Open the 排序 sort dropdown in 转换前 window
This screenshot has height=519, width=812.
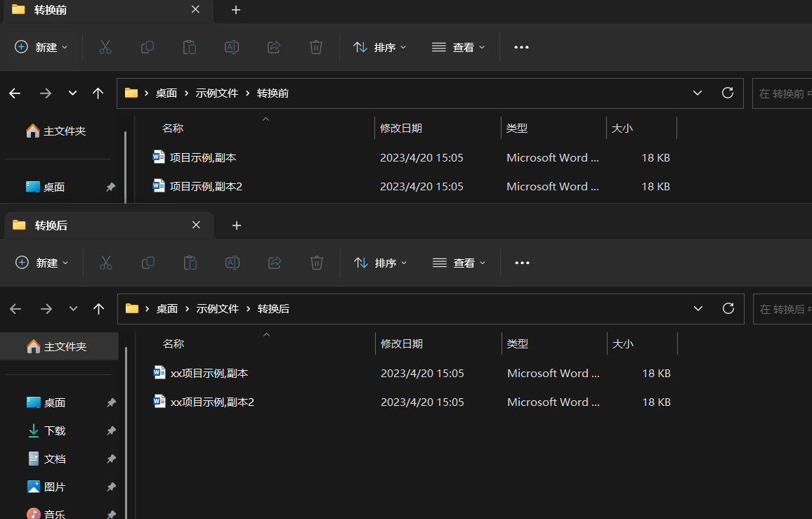tap(379, 47)
